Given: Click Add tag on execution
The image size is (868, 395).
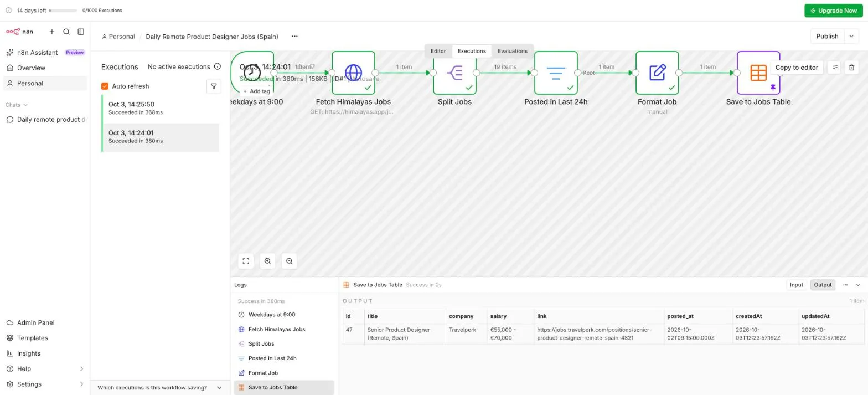Looking at the screenshot, I should pyautogui.click(x=256, y=91).
